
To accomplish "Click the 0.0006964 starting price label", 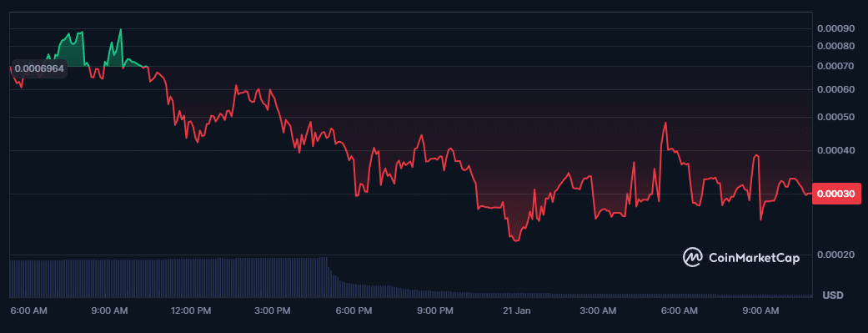I will coord(38,69).
